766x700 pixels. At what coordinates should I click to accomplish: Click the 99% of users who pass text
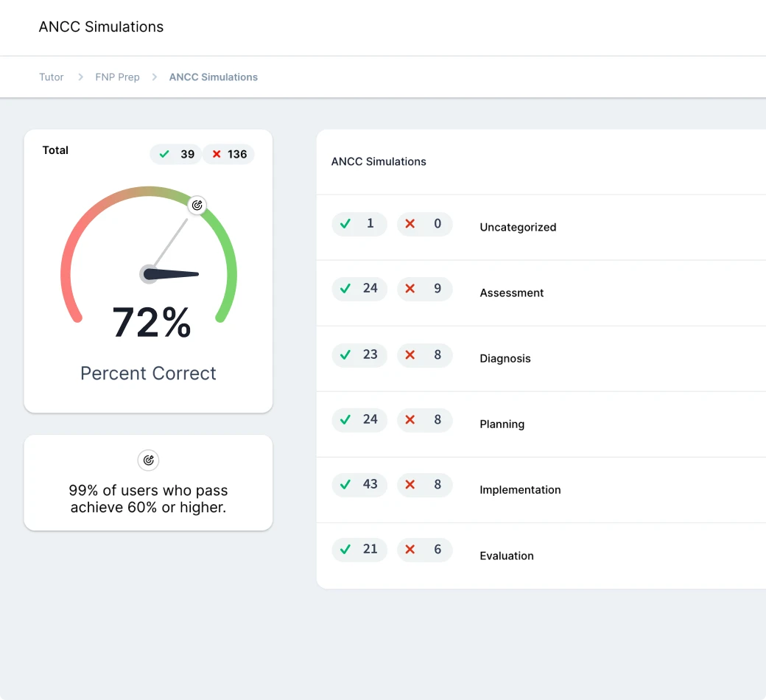pos(148,499)
